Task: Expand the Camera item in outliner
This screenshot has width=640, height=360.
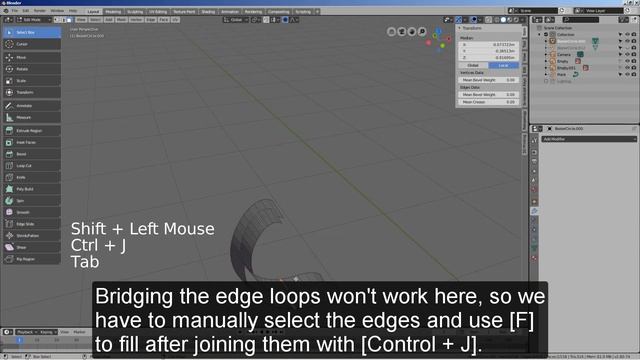Action: 546,54
